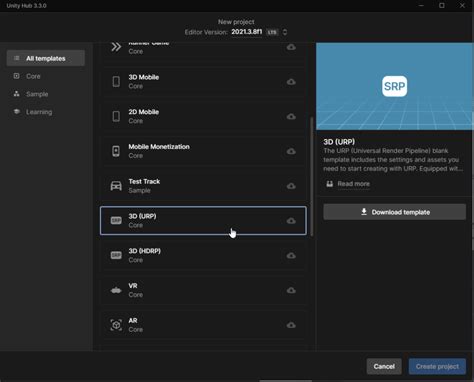Screen dimensions: 474x382
Task: Click the LTS badge
Action: (272, 32)
